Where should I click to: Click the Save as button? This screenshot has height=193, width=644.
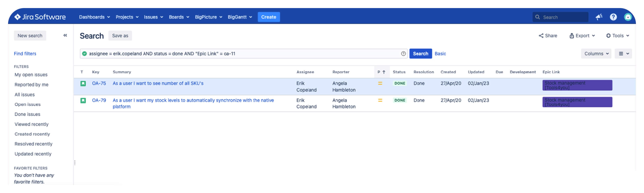pyautogui.click(x=120, y=35)
